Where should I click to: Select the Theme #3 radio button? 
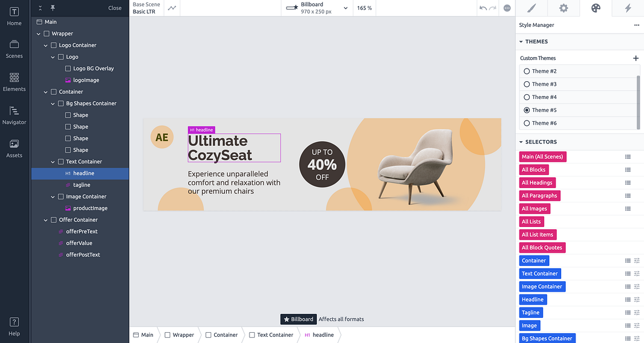pos(526,84)
